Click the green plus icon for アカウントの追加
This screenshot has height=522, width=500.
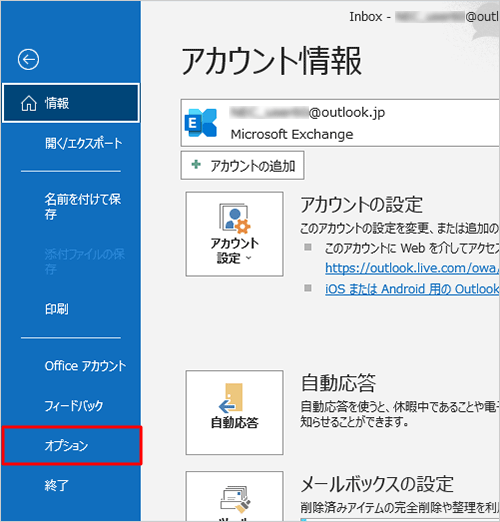(196, 164)
